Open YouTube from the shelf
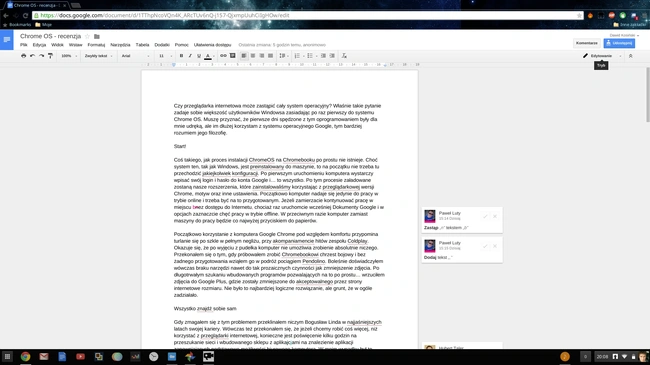 coord(80,356)
